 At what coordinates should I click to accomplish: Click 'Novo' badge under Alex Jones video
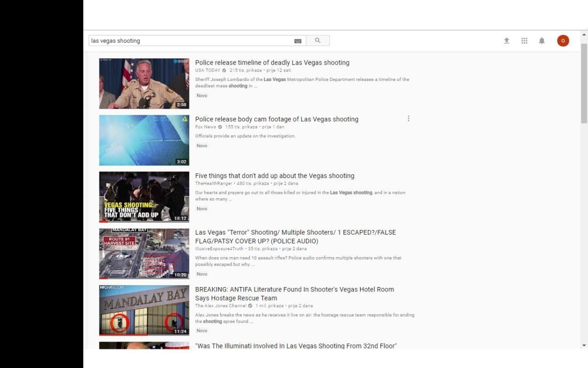(x=202, y=331)
